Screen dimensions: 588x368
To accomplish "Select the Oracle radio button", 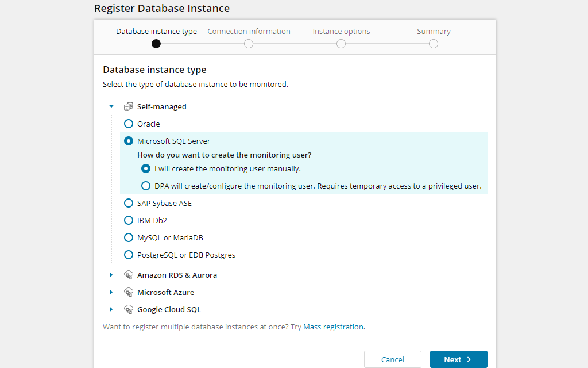I will point(128,124).
